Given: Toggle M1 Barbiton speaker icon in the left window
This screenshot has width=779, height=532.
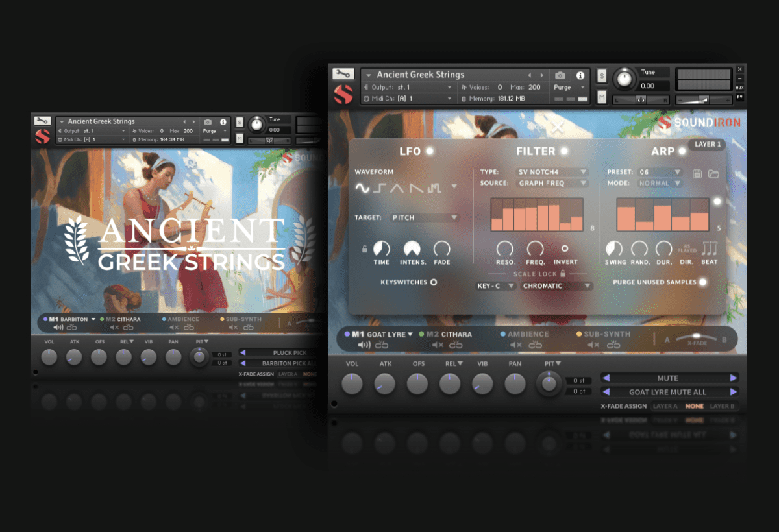Looking at the screenshot, I should [58, 328].
